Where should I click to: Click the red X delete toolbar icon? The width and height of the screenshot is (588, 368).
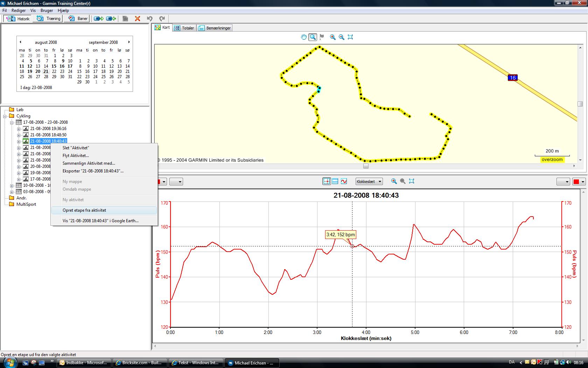tap(138, 19)
